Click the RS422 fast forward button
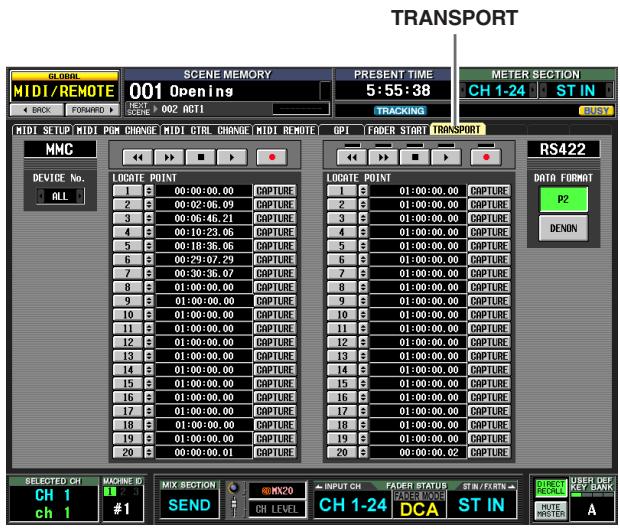This screenshot has width=620, height=529. (x=383, y=157)
